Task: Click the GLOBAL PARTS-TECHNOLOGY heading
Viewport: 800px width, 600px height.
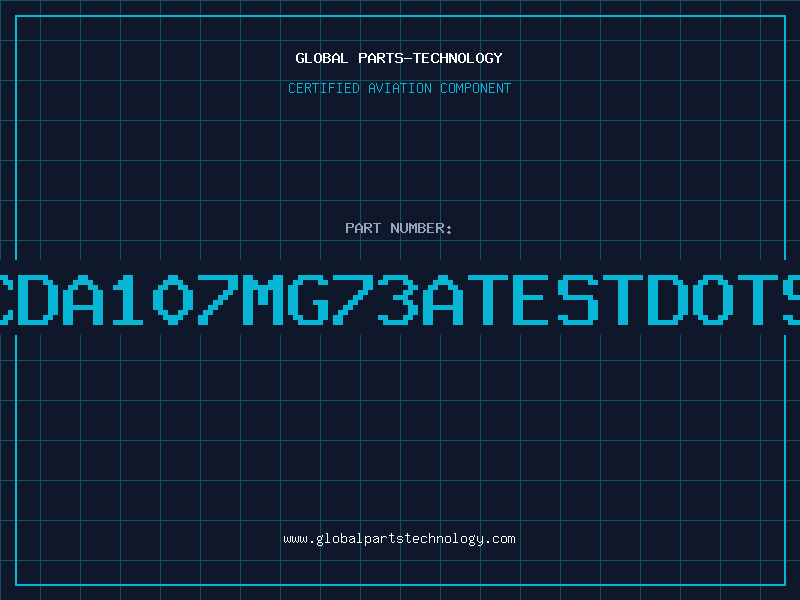Action: tap(399, 58)
